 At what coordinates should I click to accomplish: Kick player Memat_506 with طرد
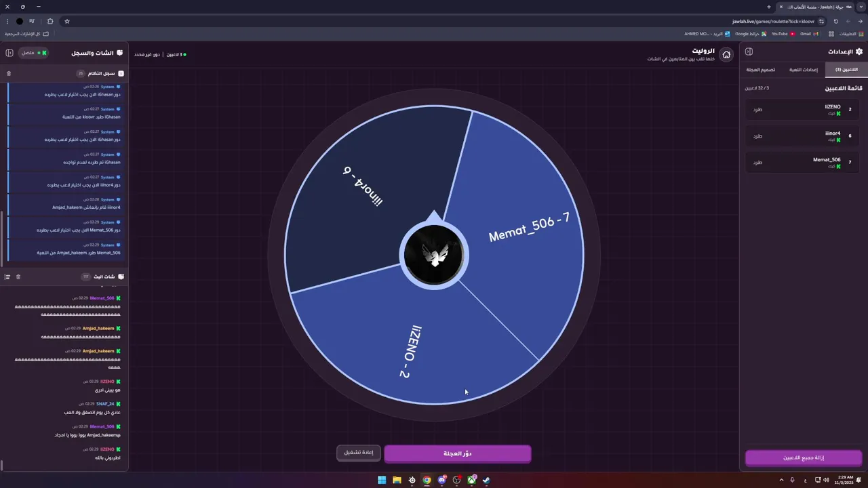pyautogui.click(x=757, y=162)
